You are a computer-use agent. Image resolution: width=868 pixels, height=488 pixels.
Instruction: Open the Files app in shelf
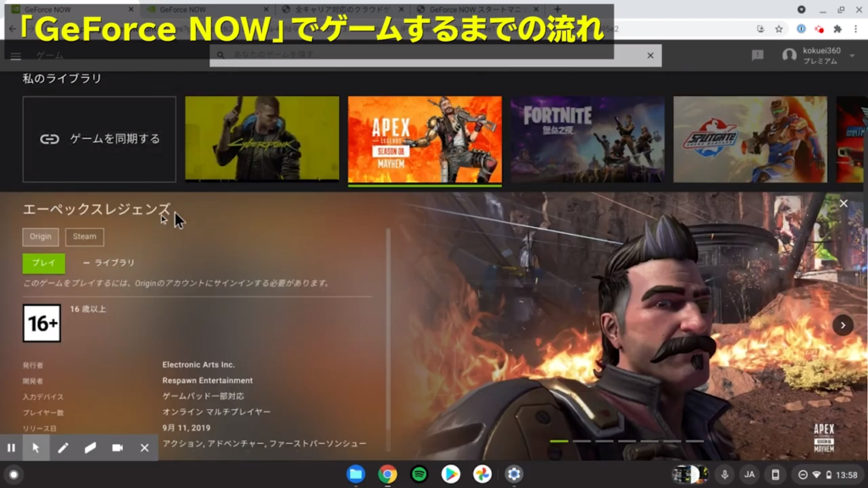tap(356, 474)
